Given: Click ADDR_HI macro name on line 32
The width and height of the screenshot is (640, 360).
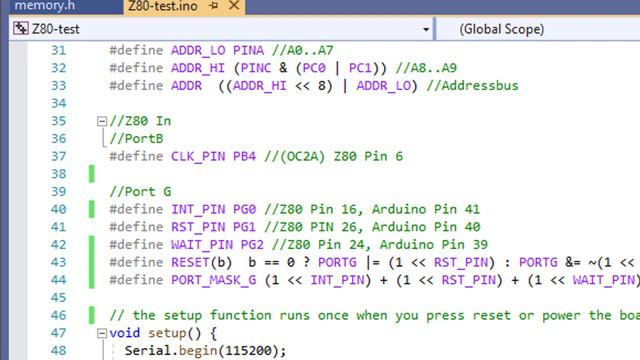Looking at the screenshot, I should pyautogui.click(x=198, y=68).
